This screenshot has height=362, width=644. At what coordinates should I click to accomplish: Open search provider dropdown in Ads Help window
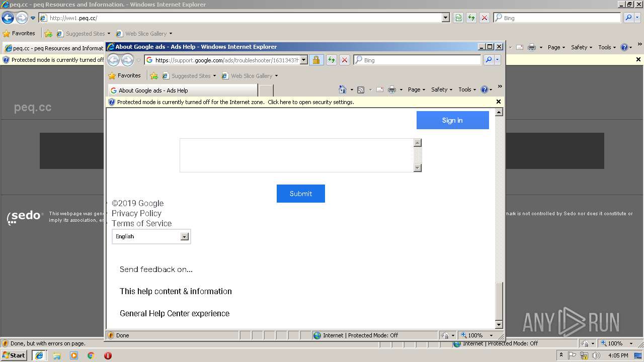click(498, 60)
